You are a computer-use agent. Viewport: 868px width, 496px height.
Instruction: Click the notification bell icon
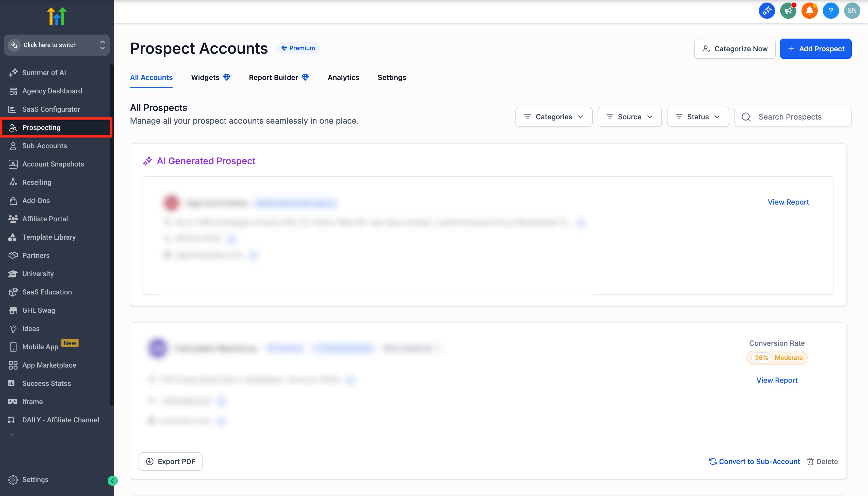pyautogui.click(x=809, y=11)
